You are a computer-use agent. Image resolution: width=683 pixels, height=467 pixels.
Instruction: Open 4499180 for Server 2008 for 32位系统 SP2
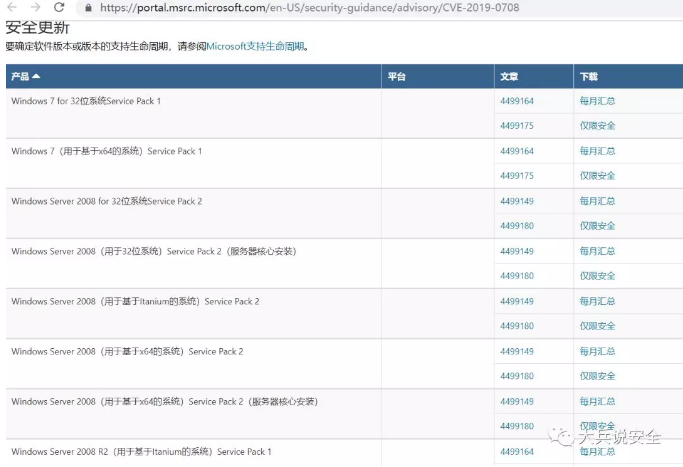pos(517,226)
